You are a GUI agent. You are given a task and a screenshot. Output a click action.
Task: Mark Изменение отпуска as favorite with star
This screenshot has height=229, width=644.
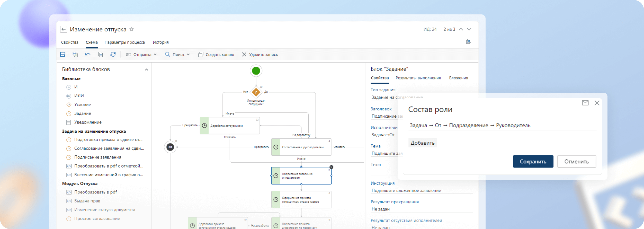click(132, 29)
